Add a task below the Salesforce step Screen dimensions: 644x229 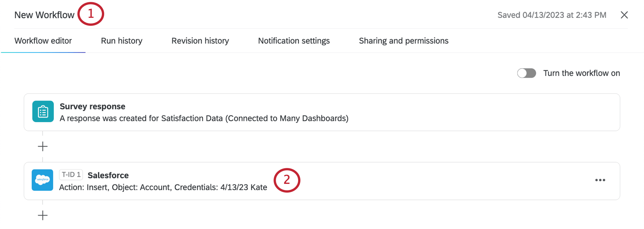42,215
